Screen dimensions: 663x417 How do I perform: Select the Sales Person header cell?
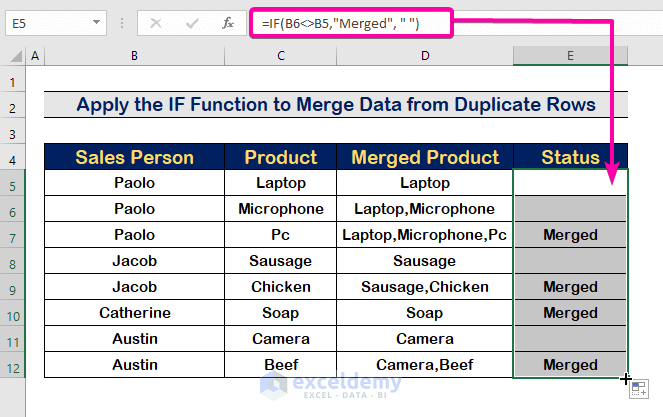(134, 157)
